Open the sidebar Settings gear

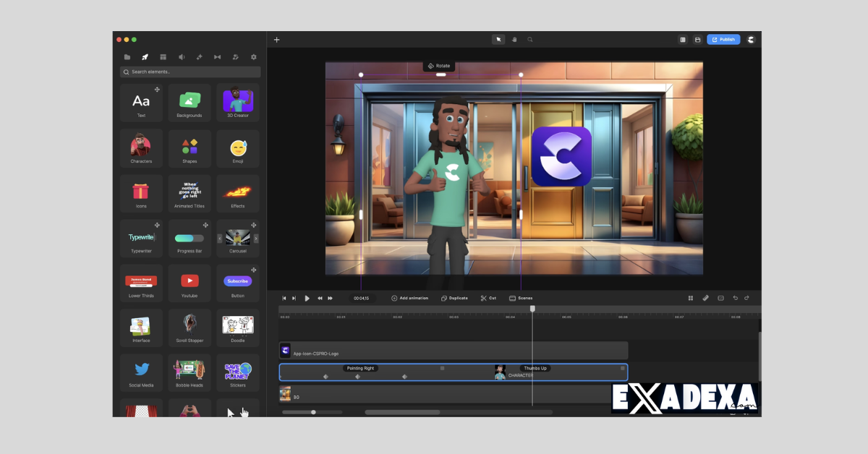[253, 56]
